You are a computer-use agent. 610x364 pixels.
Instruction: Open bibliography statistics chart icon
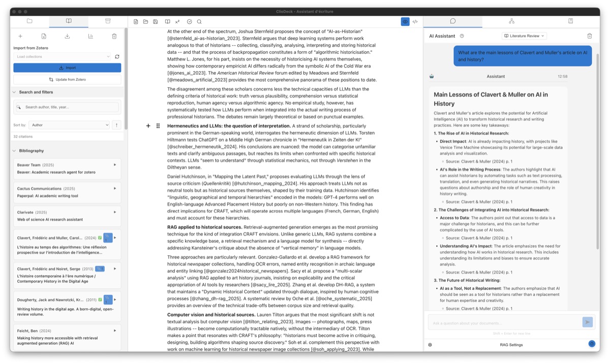tap(90, 36)
